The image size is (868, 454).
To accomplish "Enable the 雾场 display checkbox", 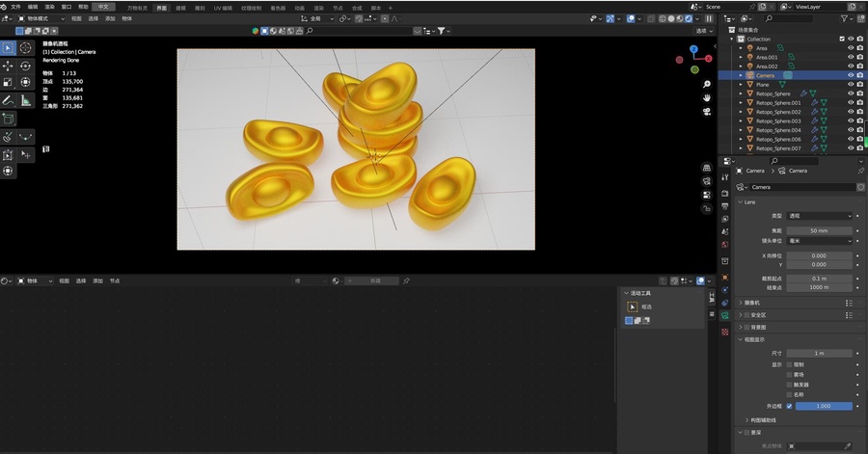I will coord(789,374).
